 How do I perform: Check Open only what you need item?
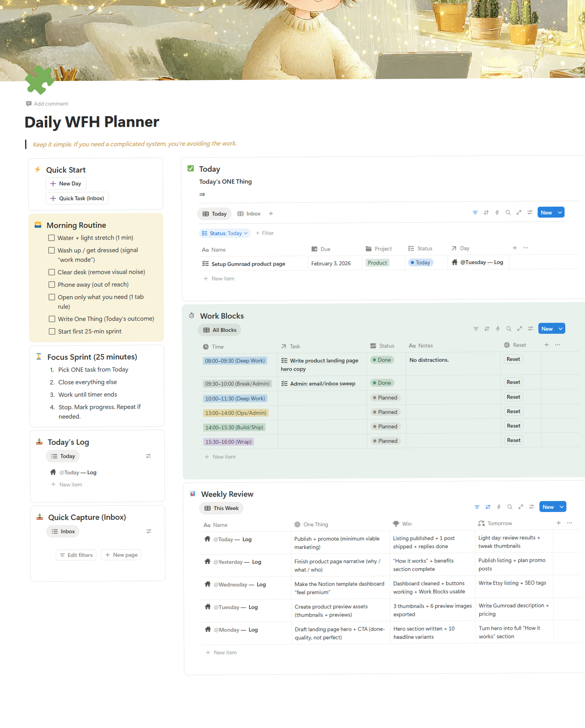click(51, 297)
